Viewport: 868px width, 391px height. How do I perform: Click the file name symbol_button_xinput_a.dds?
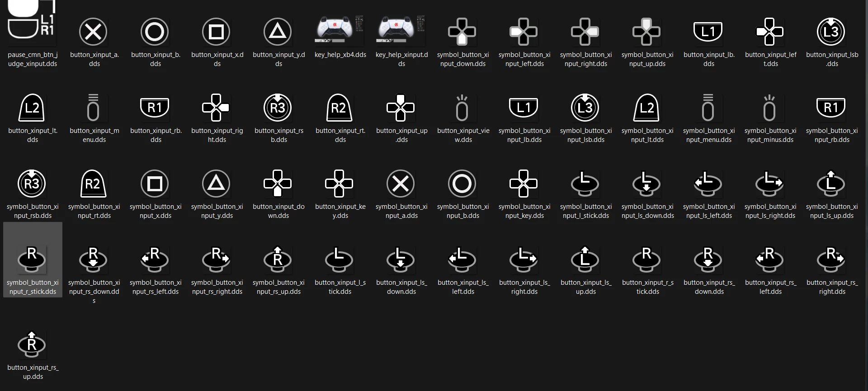(x=401, y=211)
